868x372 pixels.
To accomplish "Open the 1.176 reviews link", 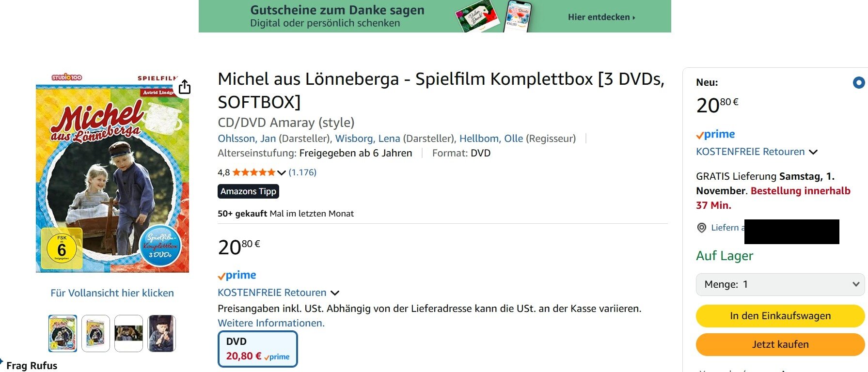I will [x=302, y=172].
